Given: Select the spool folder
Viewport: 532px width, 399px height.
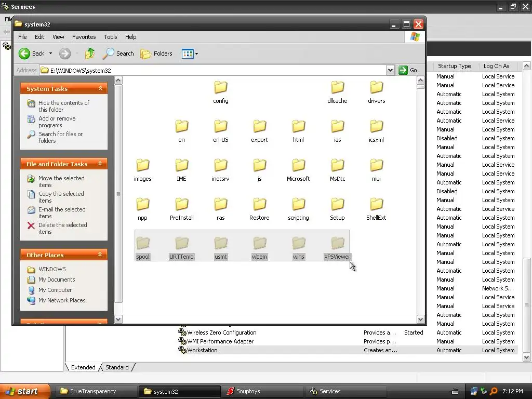Looking at the screenshot, I should click(142, 248).
